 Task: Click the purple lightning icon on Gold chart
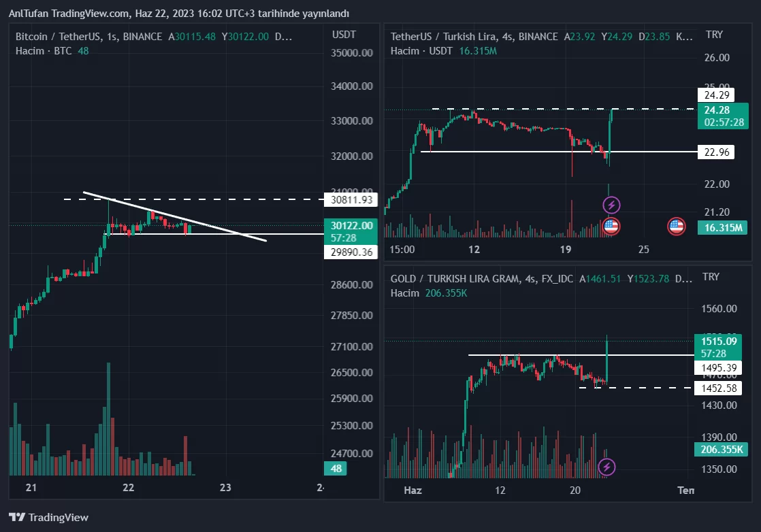pos(606,467)
